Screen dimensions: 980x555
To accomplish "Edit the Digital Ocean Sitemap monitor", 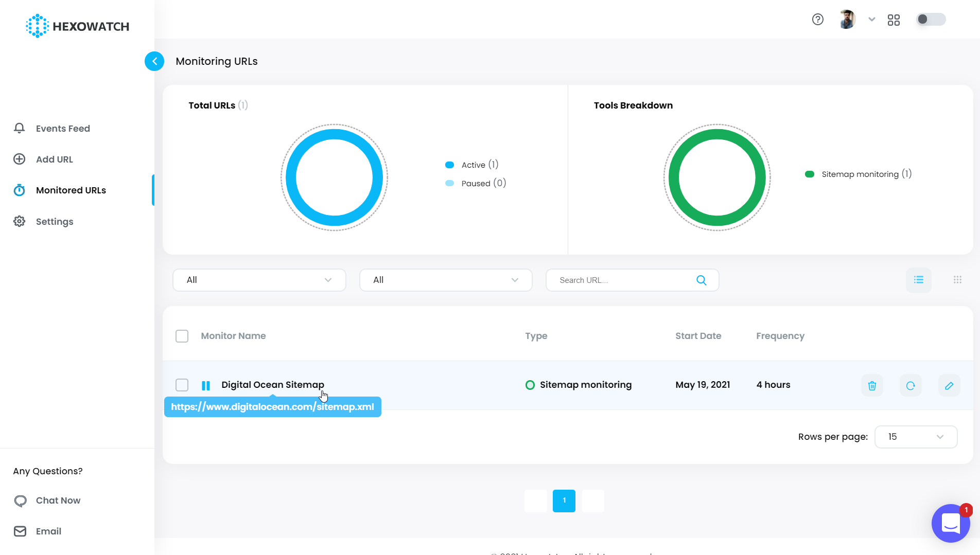I will [x=949, y=385].
